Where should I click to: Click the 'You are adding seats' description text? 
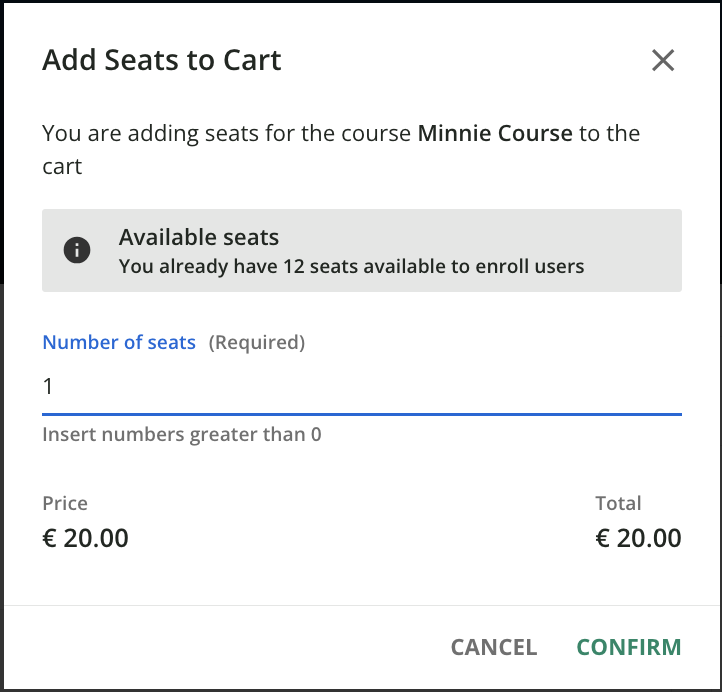pos(228,133)
